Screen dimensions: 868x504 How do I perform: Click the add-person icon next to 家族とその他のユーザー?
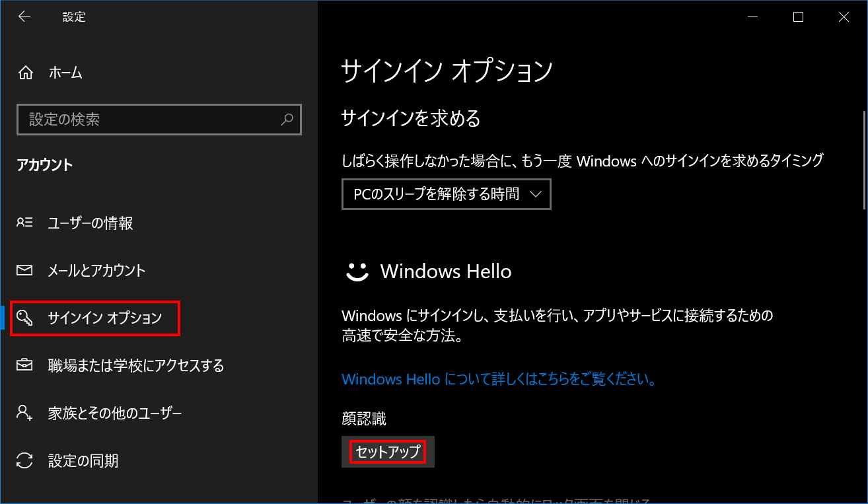[25, 413]
